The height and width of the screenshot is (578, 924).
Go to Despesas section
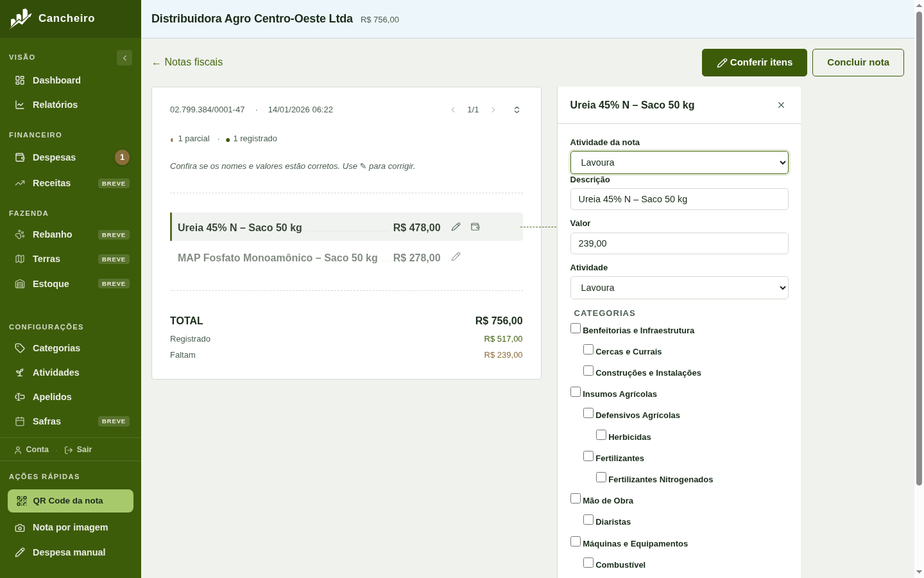click(x=71, y=157)
